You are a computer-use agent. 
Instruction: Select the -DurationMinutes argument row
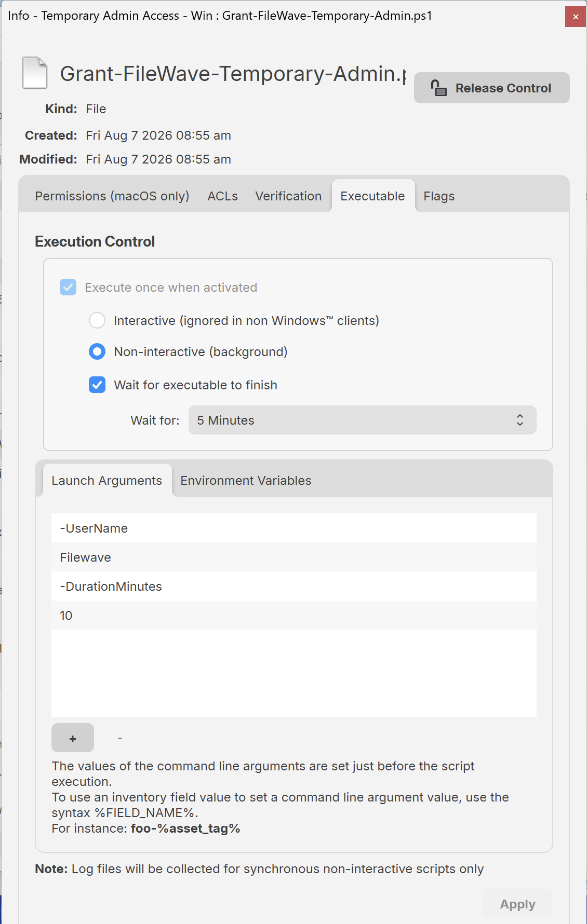click(x=293, y=586)
